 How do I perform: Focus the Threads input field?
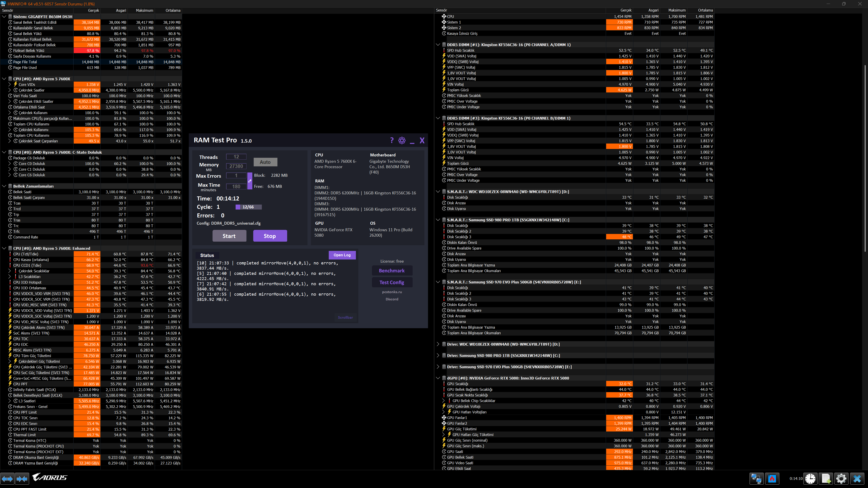pos(236,157)
